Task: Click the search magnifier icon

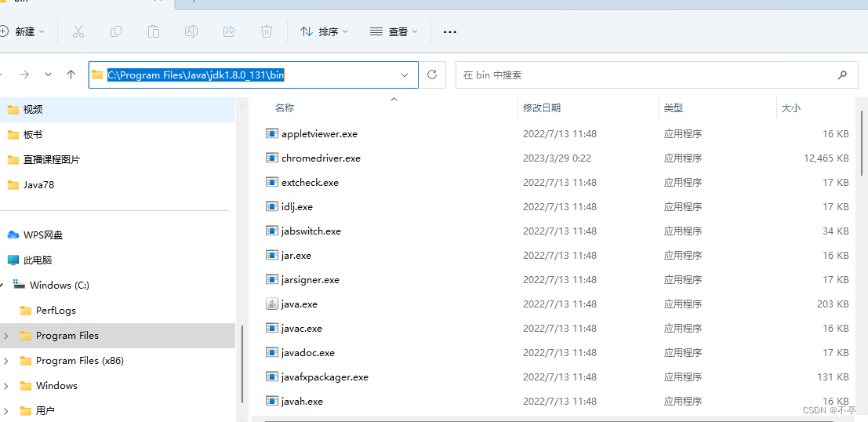Action: [842, 75]
